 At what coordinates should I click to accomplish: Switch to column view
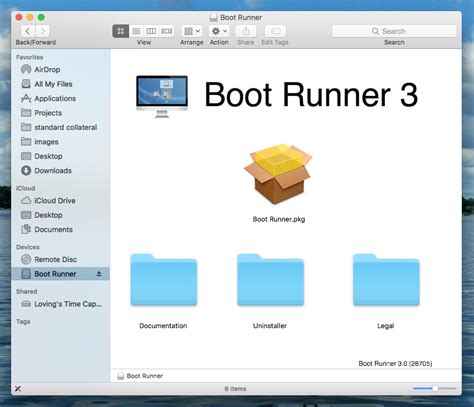pyautogui.click(x=151, y=31)
